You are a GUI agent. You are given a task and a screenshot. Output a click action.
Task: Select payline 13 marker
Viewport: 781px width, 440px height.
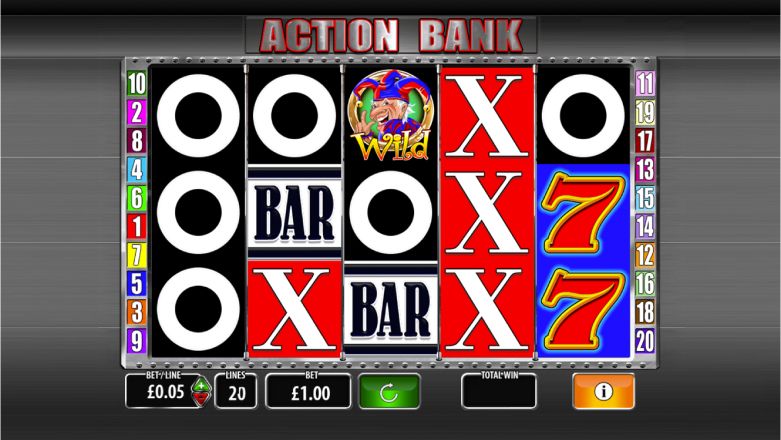(645, 169)
